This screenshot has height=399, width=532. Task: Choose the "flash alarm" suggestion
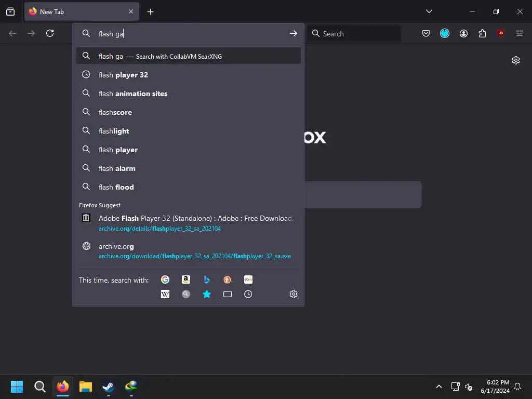tap(188, 168)
